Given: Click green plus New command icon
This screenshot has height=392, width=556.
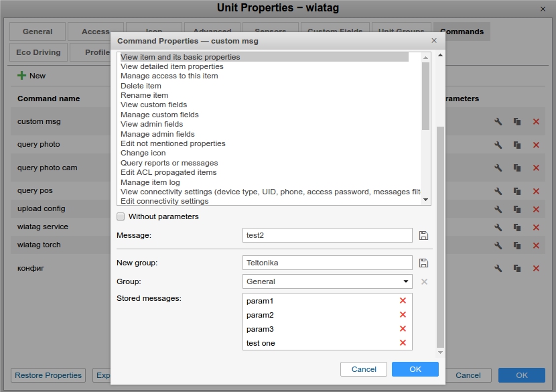Looking at the screenshot, I should coord(22,76).
